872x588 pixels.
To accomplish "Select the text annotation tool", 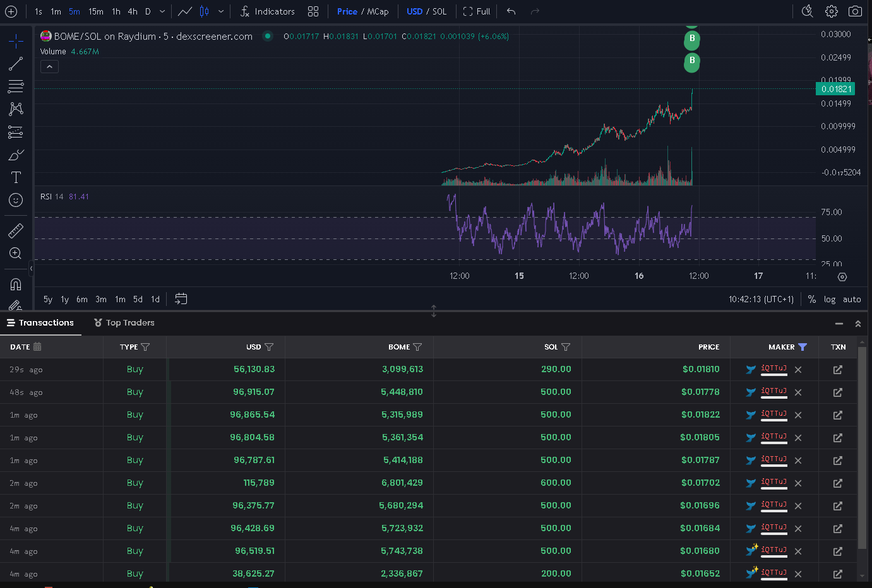I will pos(16,177).
